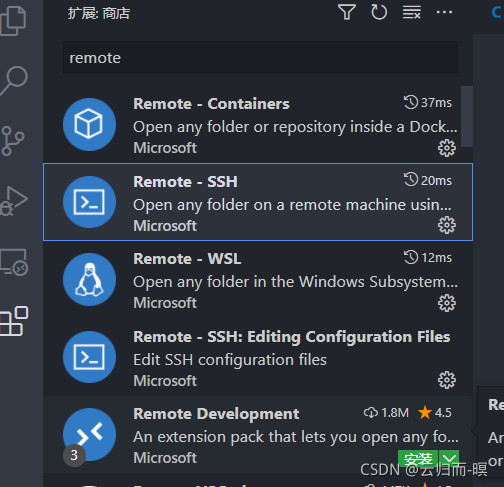
Task: Open install dropdown arrow for Remote Development
Action: [x=449, y=459]
